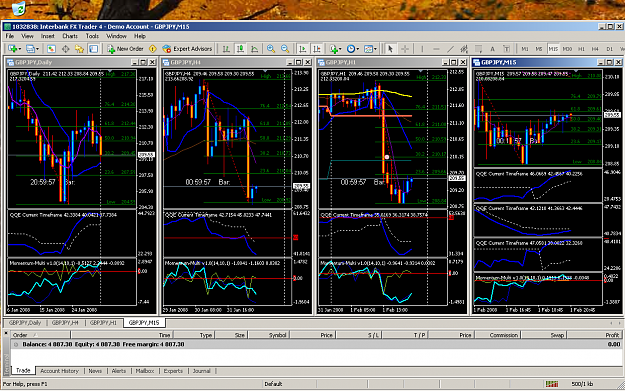Viewport: 625px width, 391px height.
Task: Open the Data Window toolbar icon
Action: [65, 49]
